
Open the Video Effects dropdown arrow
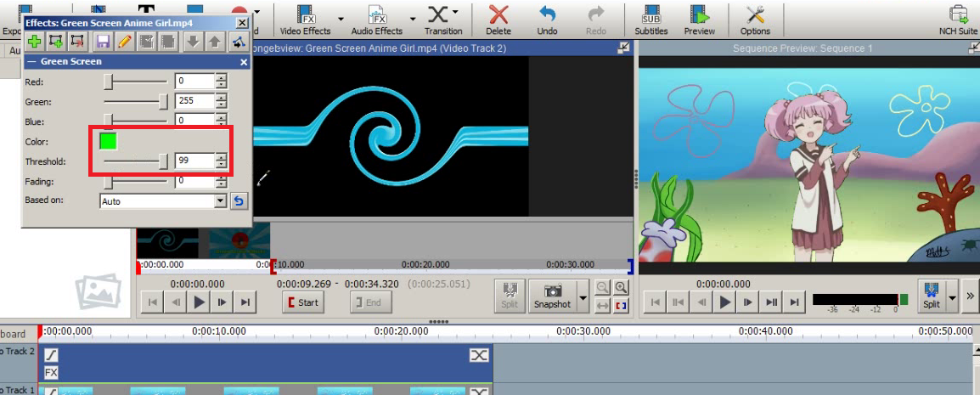pos(341,18)
